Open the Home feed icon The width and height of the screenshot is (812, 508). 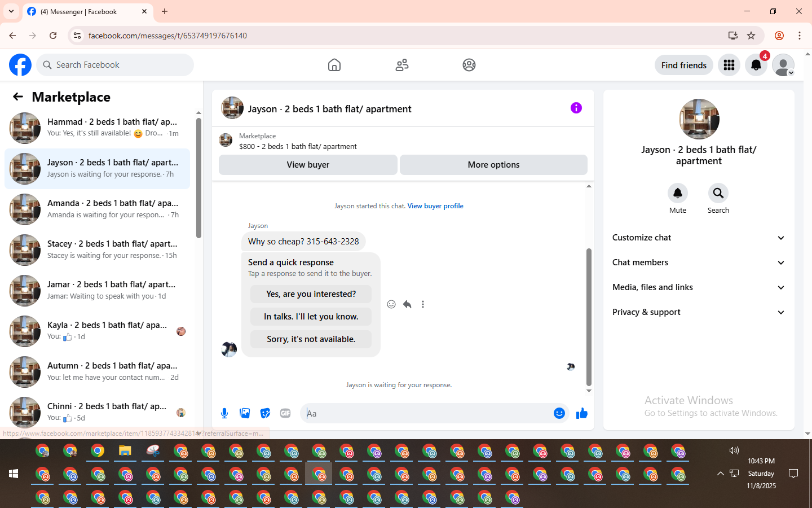pos(334,65)
